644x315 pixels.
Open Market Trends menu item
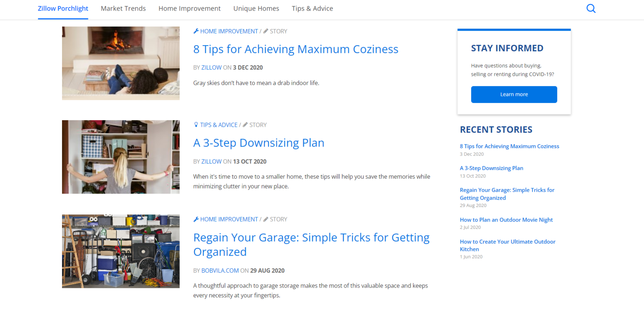point(123,9)
